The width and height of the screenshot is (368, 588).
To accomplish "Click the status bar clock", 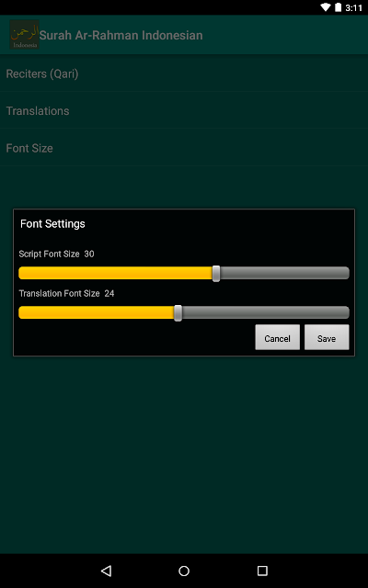I will (353, 7).
